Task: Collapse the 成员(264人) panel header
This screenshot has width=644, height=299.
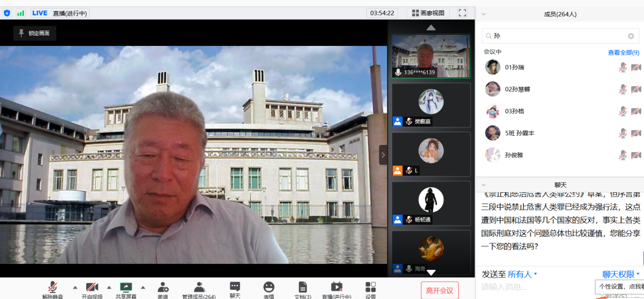Action: (x=483, y=14)
